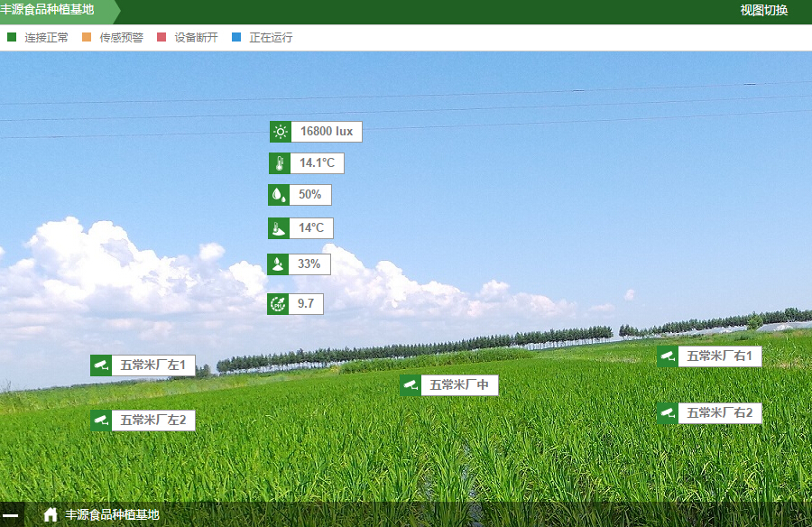Click the 16800 lux reading value
Screen dimensions: 812x527
pyautogui.click(x=326, y=132)
